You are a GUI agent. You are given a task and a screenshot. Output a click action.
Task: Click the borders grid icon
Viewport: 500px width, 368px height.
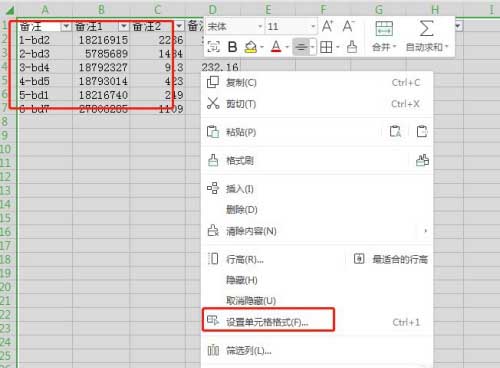click(326, 47)
